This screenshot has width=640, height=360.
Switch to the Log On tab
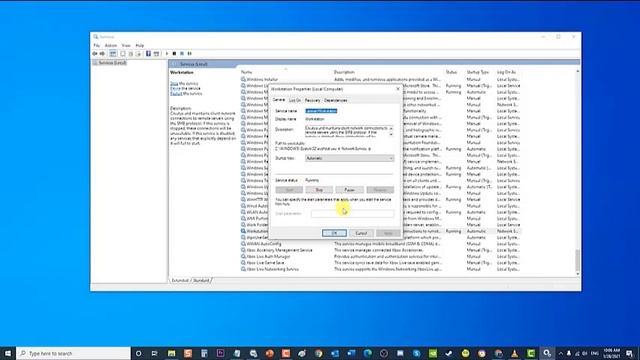[295, 100]
